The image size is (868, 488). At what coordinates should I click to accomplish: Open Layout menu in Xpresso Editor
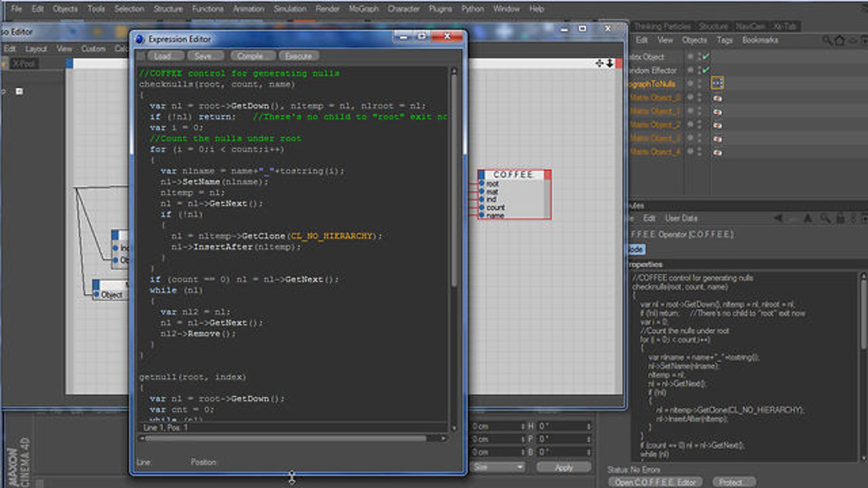[x=36, y=49]
